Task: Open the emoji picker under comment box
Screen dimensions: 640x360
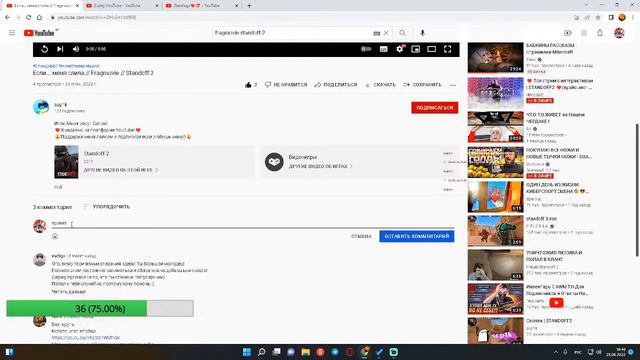Action: click(x=55, y=236)
